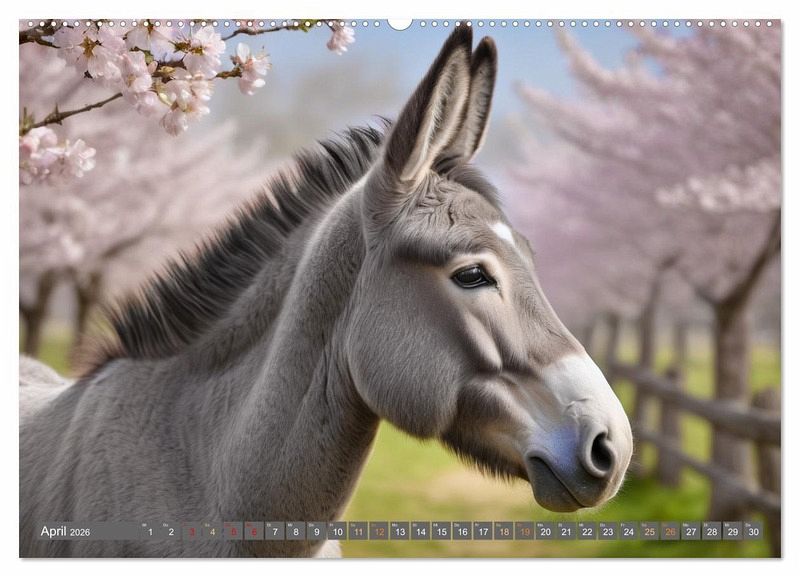Choose the highlighted day 19

coord(524,532)
